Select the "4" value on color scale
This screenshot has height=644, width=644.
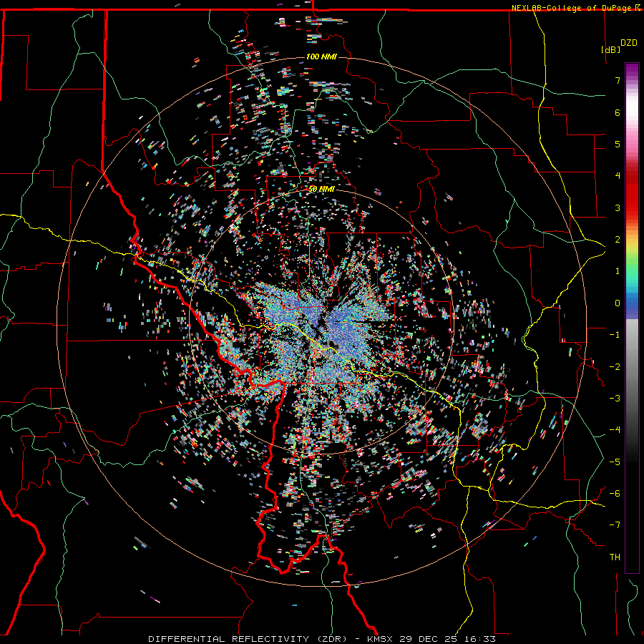[618, 176]
